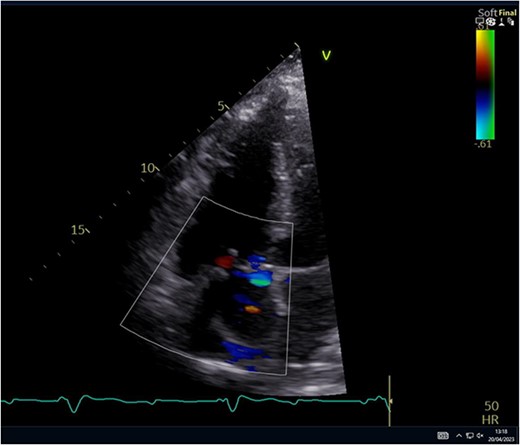The image size is (520, 445).
Task: Click the clipboard copy icon at top right
Action: click(511, 22)
